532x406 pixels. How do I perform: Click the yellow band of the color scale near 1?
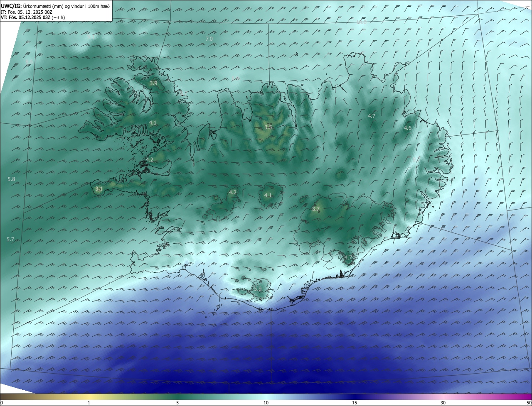[x=89, y=396]
